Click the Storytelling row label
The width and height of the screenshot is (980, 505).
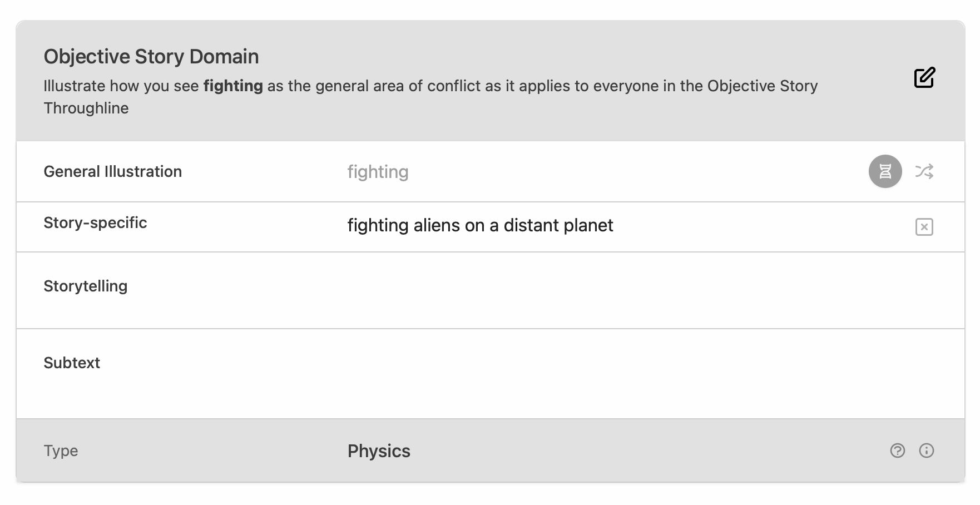coord(86,286)
